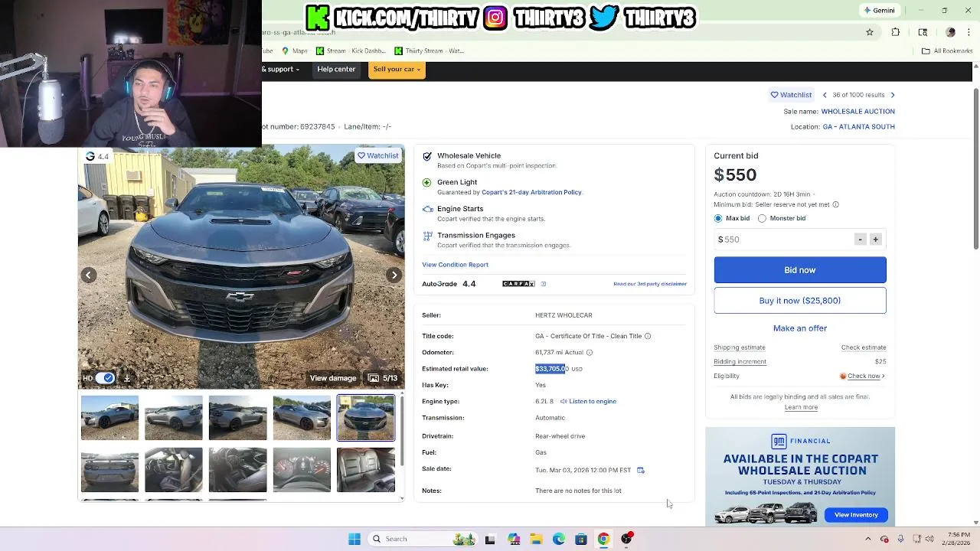Click the title code info icon
The image size is (980, 551).
click(648, 336)
